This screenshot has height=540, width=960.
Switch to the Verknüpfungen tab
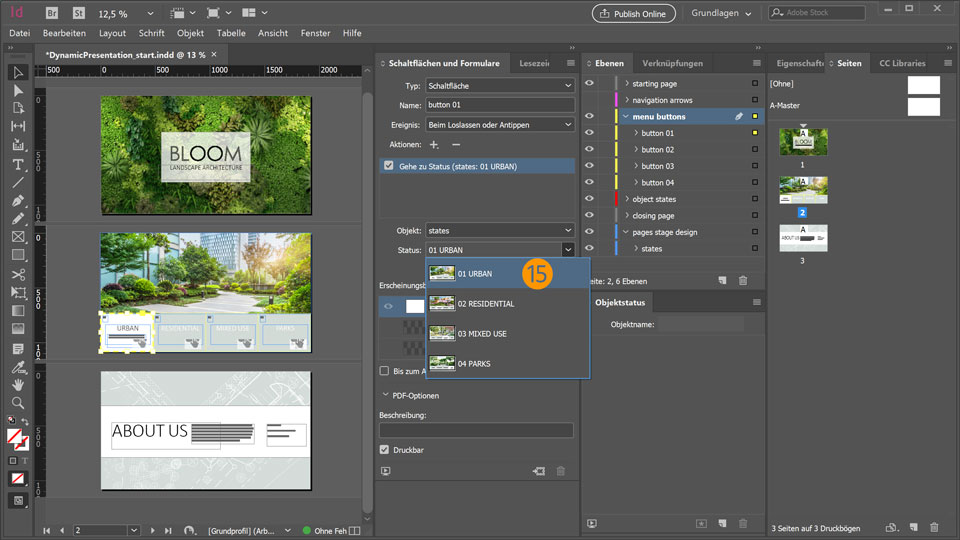[672, 63]
